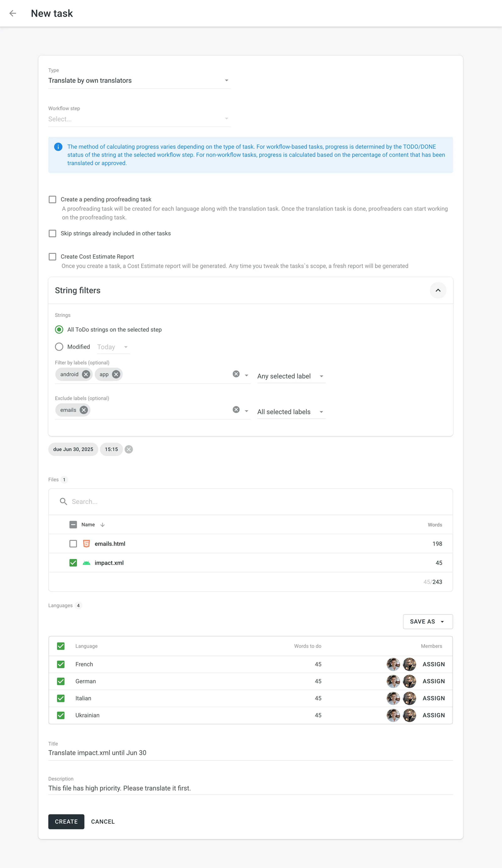Click CANCEL to discard the task
The height and width of the screenshot is (868, 502).
pos(102,822)
